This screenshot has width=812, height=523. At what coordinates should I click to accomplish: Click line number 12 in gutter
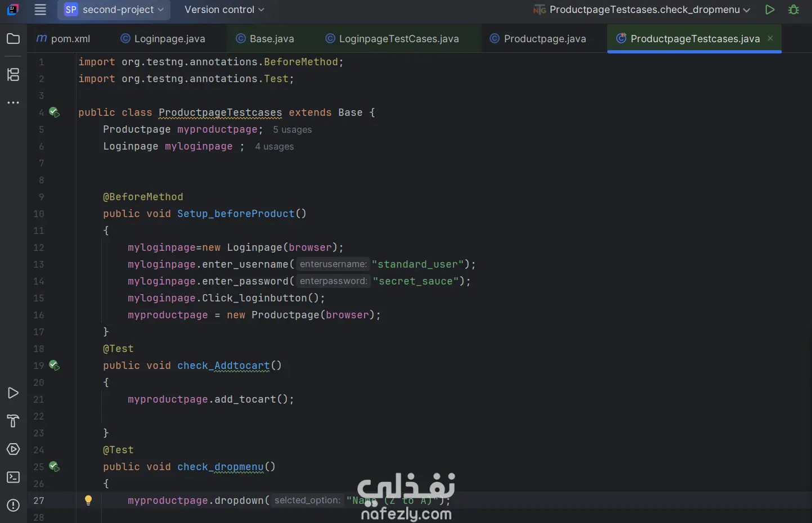tap(38, 247)
